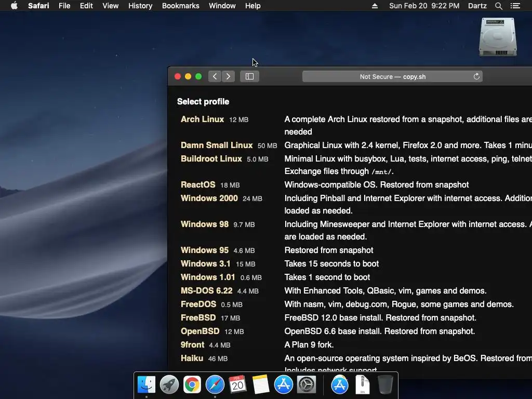The height and width of the screenshot is (399, 532).
Task: Open App Store icon beside Notes in Dock
Action: point(283,384)
